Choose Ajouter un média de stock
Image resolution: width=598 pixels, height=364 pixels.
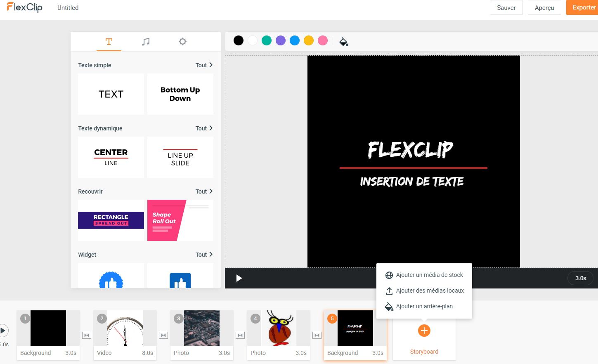(424, 275)
